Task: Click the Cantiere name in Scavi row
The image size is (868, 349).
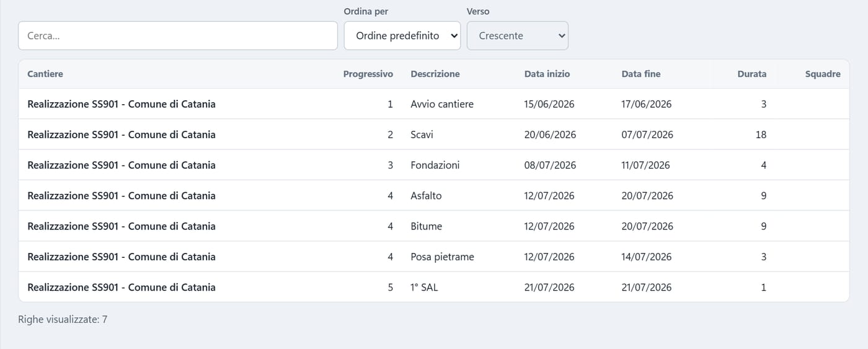Action: click(x=122, y=135)
